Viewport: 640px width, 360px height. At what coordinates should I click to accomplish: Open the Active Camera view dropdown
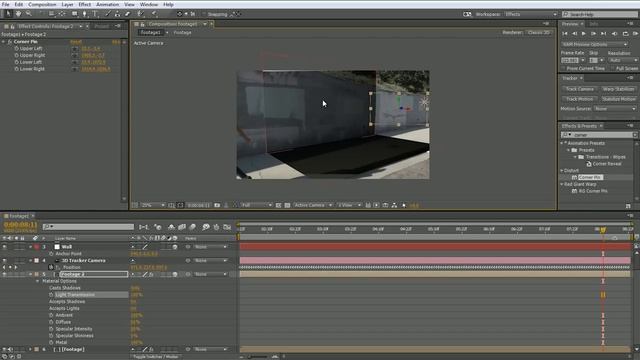(312, 205)
